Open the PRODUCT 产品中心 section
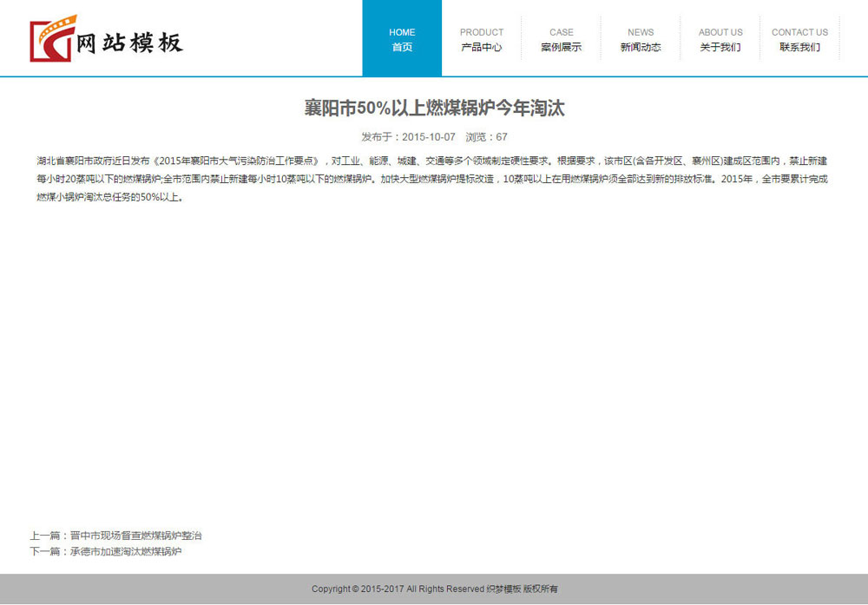The height and width of the screenshot is (605, 868). coord(482,39)
